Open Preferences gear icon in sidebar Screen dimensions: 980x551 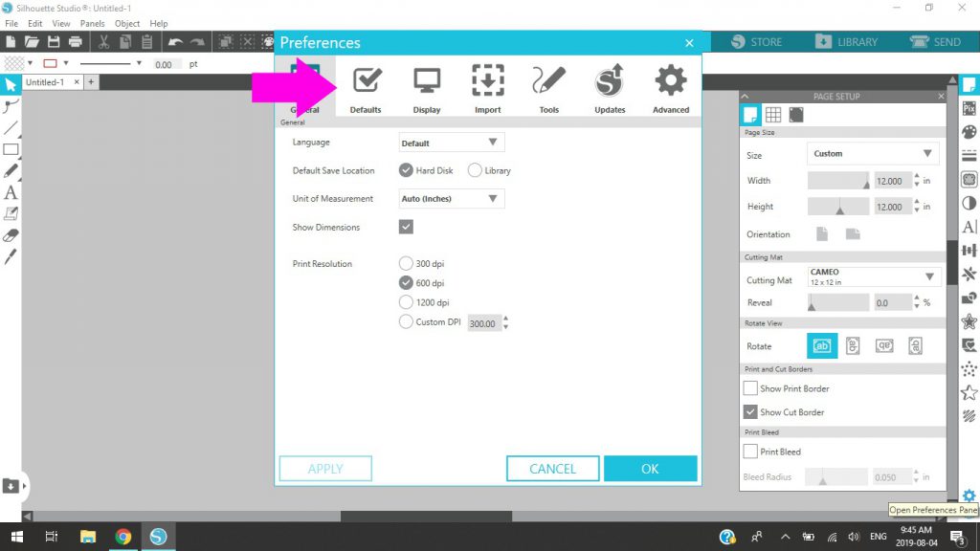tap(969, 496)
